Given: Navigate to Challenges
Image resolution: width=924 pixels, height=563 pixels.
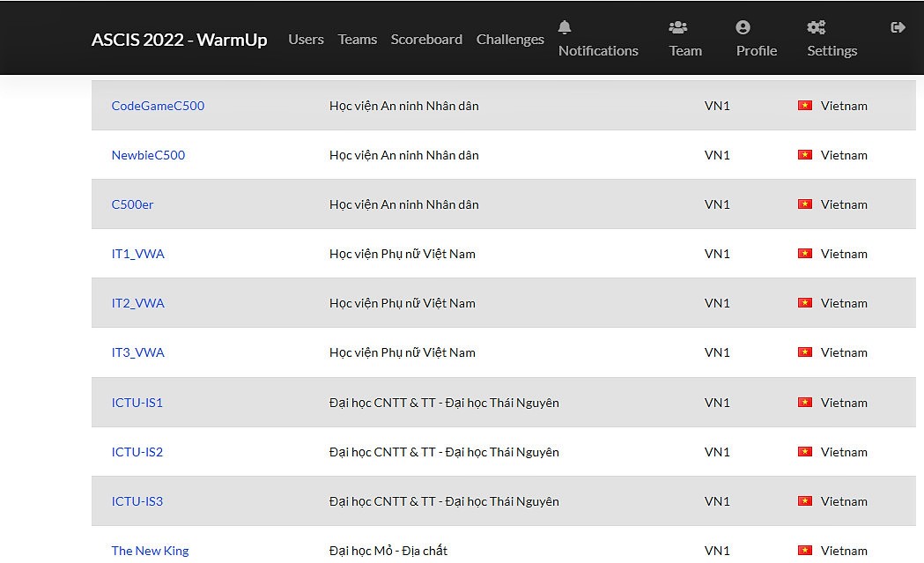Looking at the screenshot, I should 510,40.
